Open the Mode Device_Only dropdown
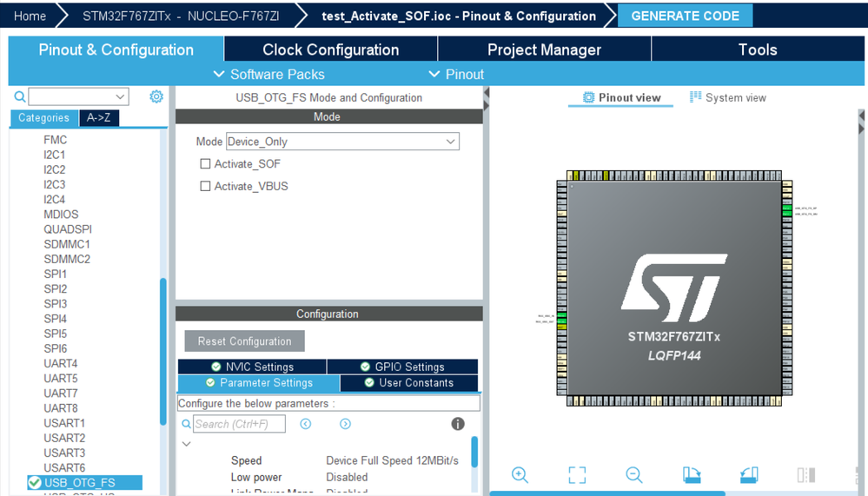Viewport: 868px width, 496px height. click(x=342, y=142)
